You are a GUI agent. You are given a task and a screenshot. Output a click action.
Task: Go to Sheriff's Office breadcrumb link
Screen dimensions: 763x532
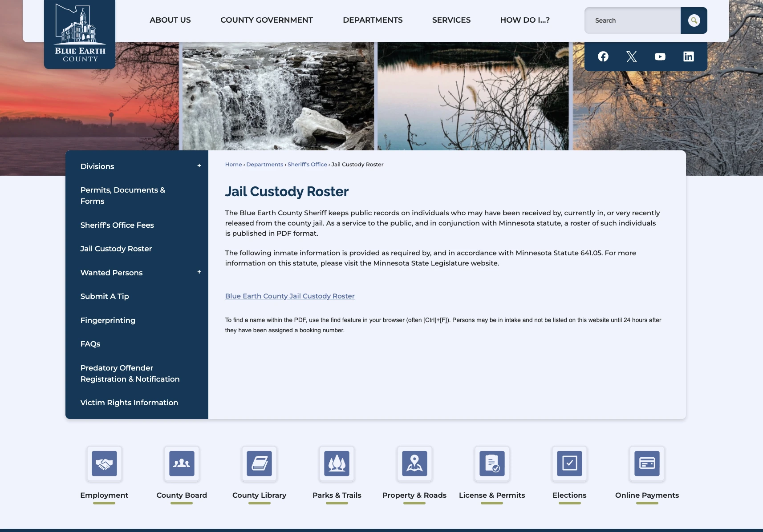pyautogui.click(x=307, y=165)
